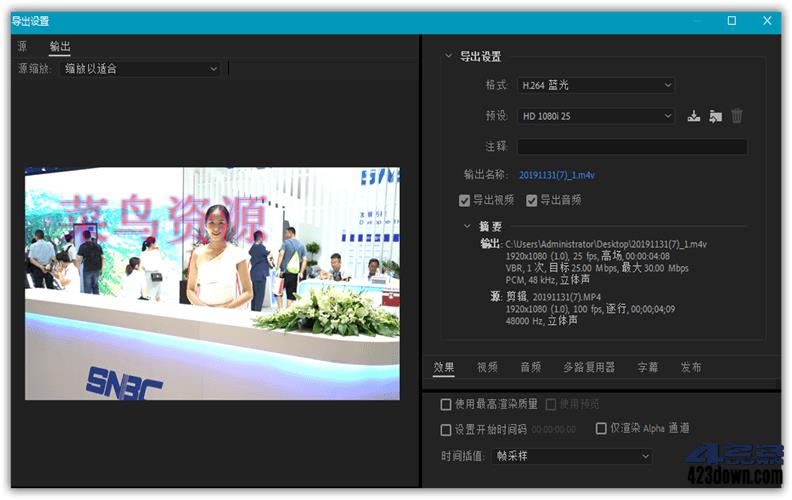Toggle the 导出音频 checkbox
792x500 pixels.
pyautogui.click(x=532, y=200)
